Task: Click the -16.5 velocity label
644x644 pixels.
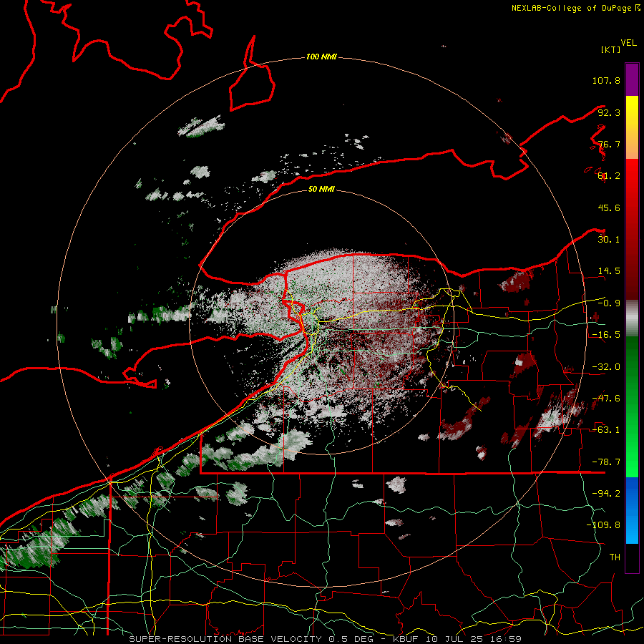Action: (606, 335)
